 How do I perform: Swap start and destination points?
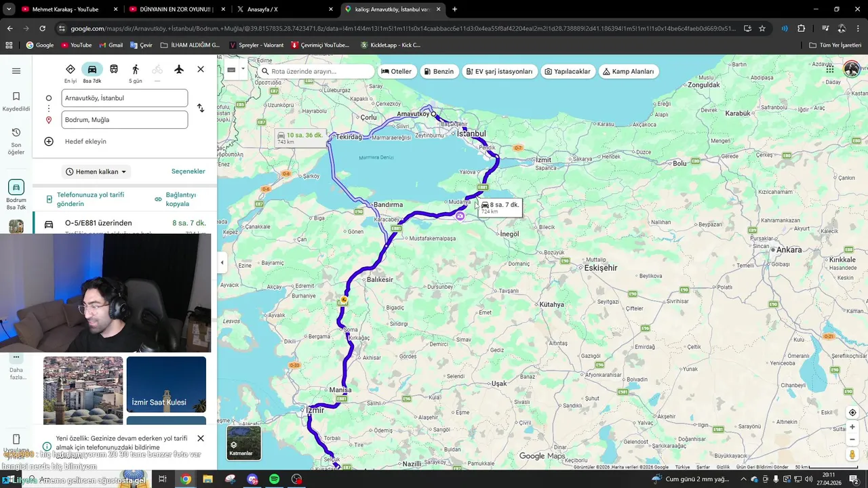point(201,108)
